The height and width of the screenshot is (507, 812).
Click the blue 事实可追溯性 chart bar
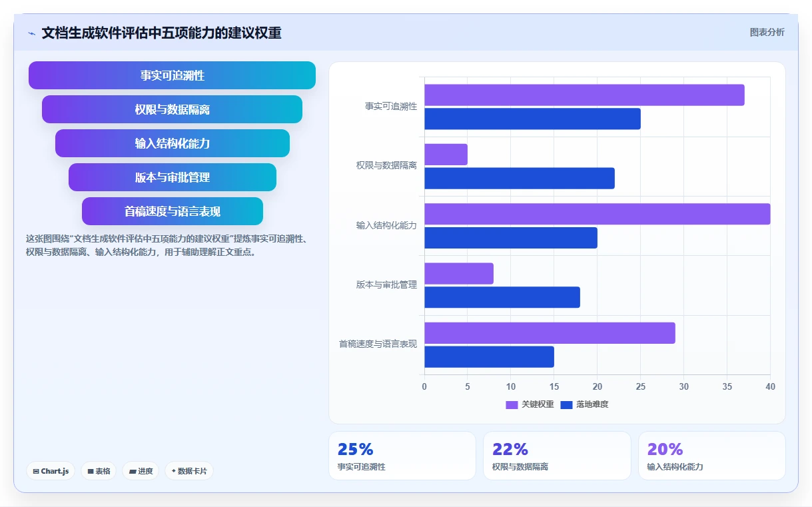point(532,119)
